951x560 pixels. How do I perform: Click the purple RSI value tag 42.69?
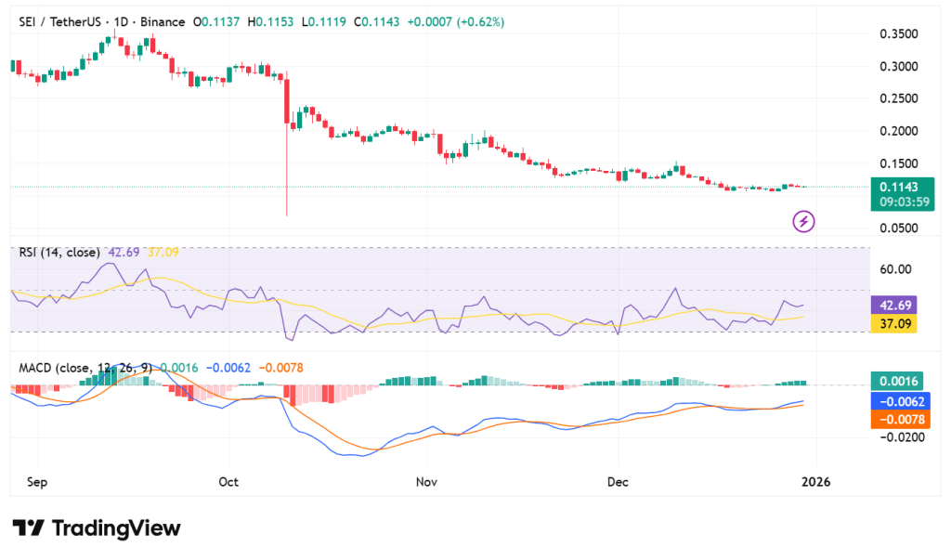894,305
